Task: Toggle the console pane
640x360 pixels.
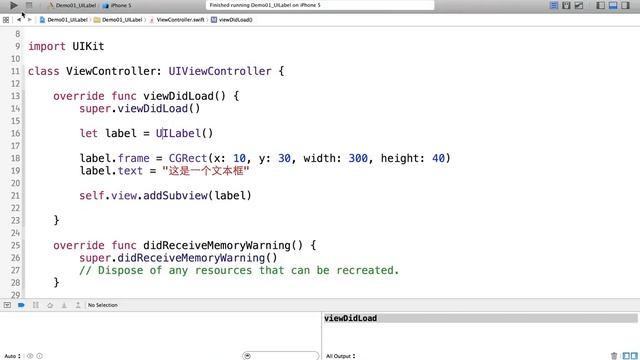Action: 634,356
